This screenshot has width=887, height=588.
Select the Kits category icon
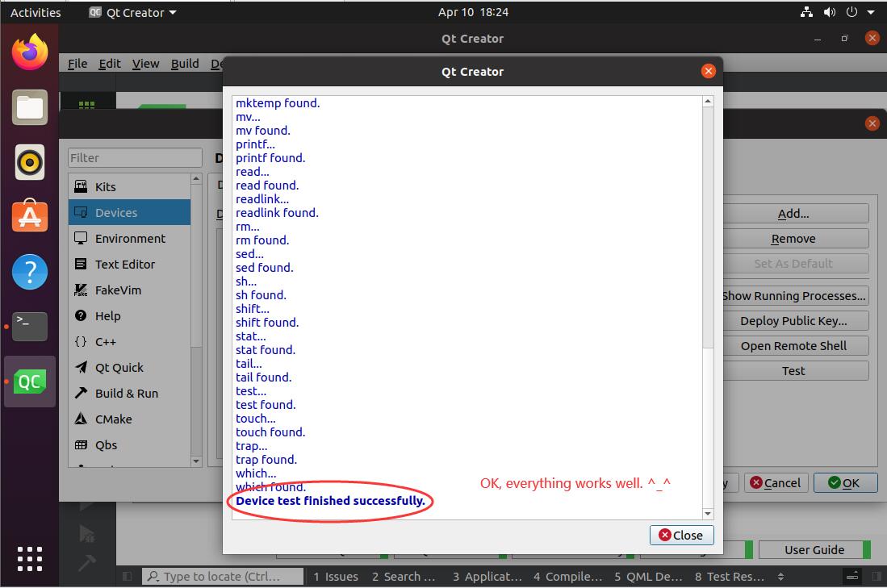click(x=81, y=186)
